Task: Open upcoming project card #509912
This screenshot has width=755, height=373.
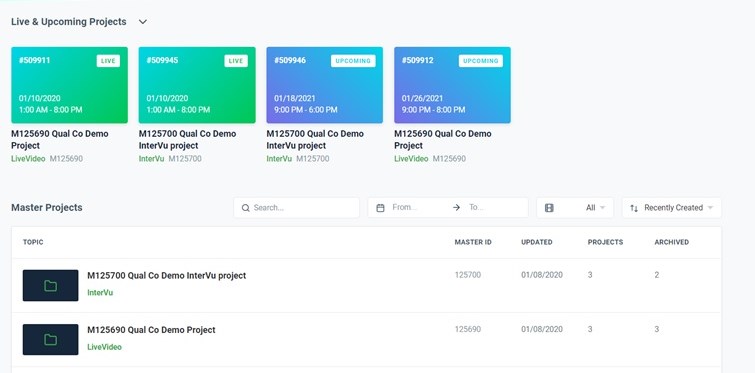Action: tap(452, 85)
